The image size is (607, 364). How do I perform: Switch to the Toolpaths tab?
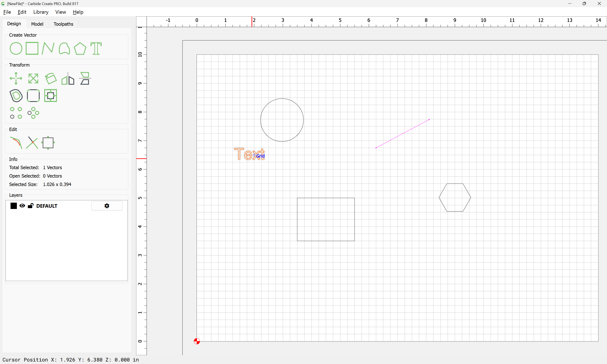[63, 24]
